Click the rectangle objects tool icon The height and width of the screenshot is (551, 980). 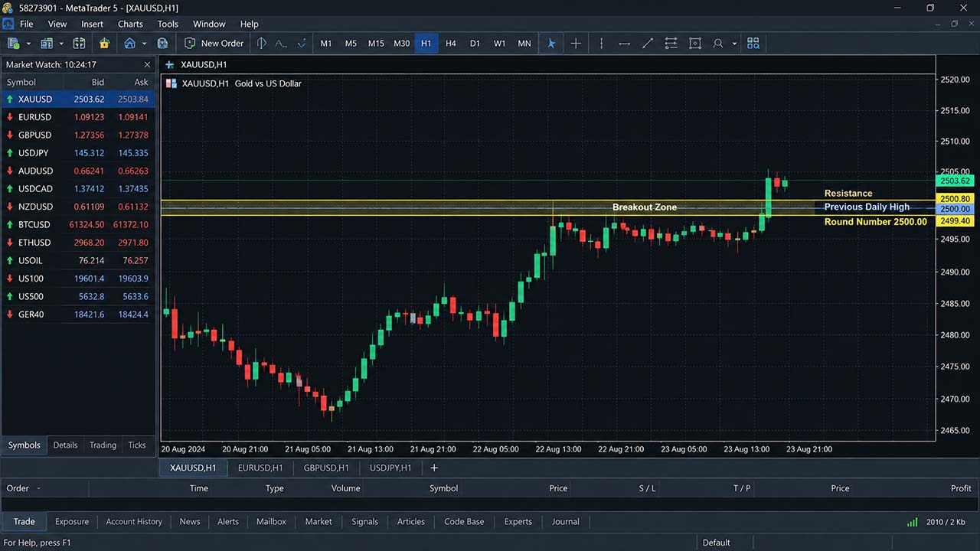(695, 44)
